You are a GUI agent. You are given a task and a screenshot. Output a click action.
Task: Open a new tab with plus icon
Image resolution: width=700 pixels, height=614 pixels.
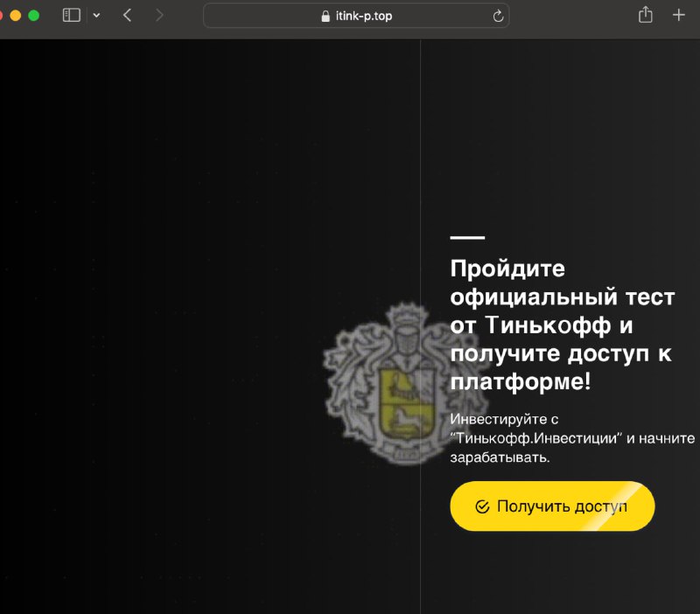pos(679,15)
